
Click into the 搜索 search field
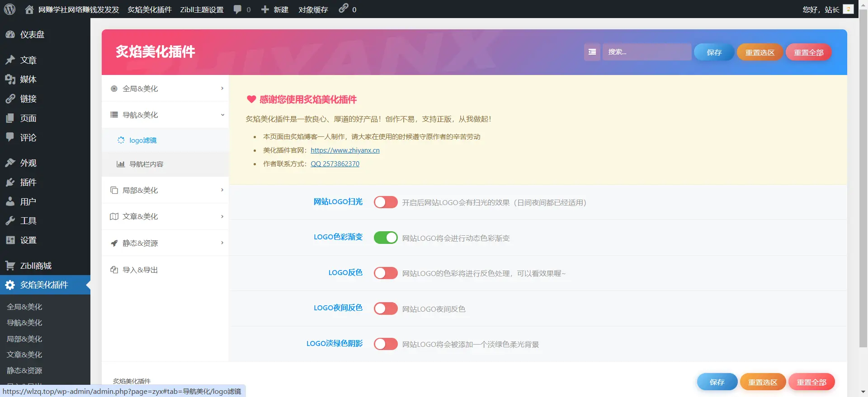(x=647, y=52)
